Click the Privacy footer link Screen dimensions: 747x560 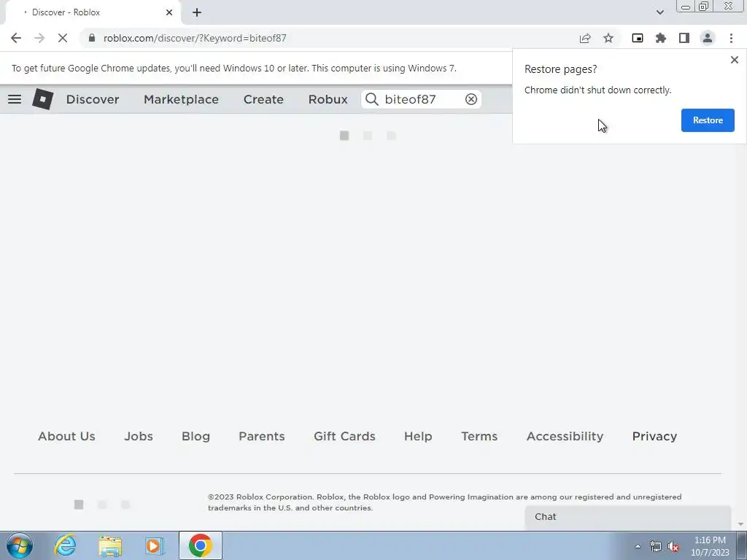coord(654,436)
